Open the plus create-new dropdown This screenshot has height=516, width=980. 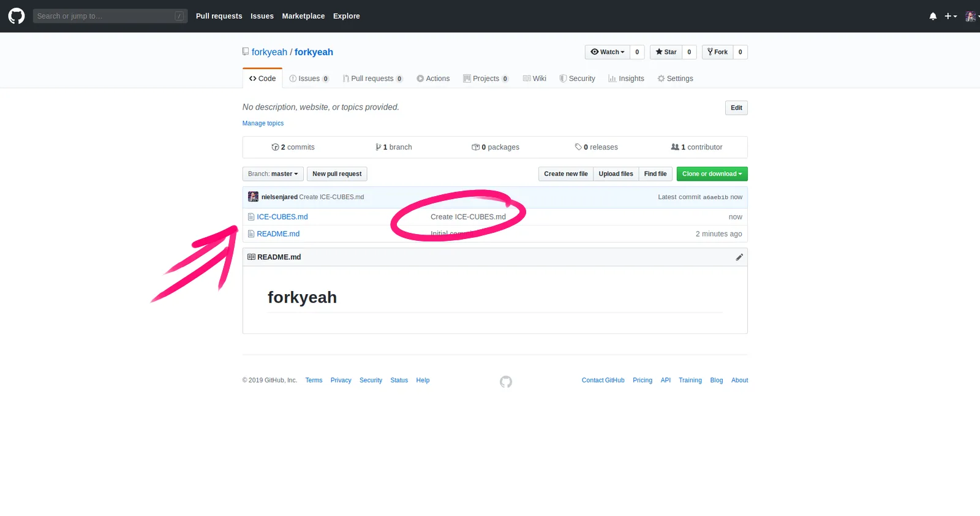[x=950, y=17]
